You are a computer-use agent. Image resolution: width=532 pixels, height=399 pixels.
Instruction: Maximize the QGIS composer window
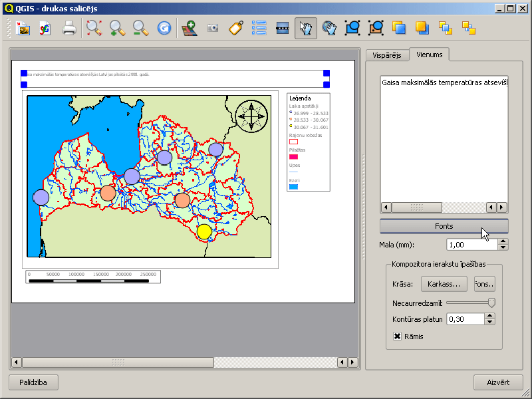coord(511,9)
